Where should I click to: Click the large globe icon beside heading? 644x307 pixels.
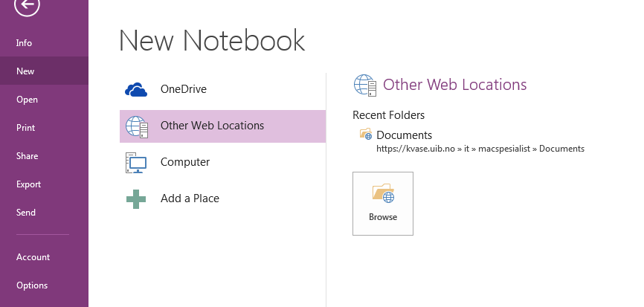pyautogui.click(x=365, y=86)
